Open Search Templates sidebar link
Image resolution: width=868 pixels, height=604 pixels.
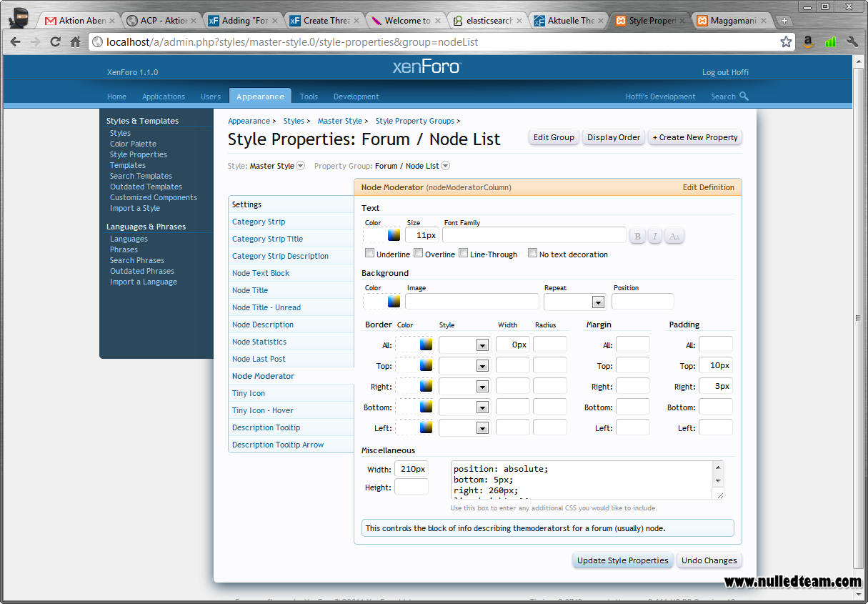[141, 176]
